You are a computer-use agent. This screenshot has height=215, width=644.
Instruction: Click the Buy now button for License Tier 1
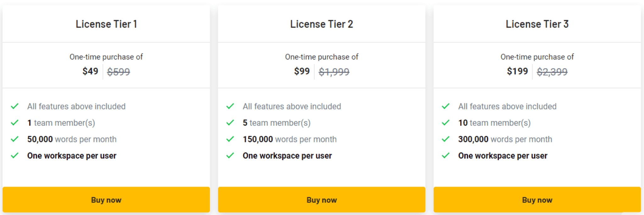tap(106, 200)
